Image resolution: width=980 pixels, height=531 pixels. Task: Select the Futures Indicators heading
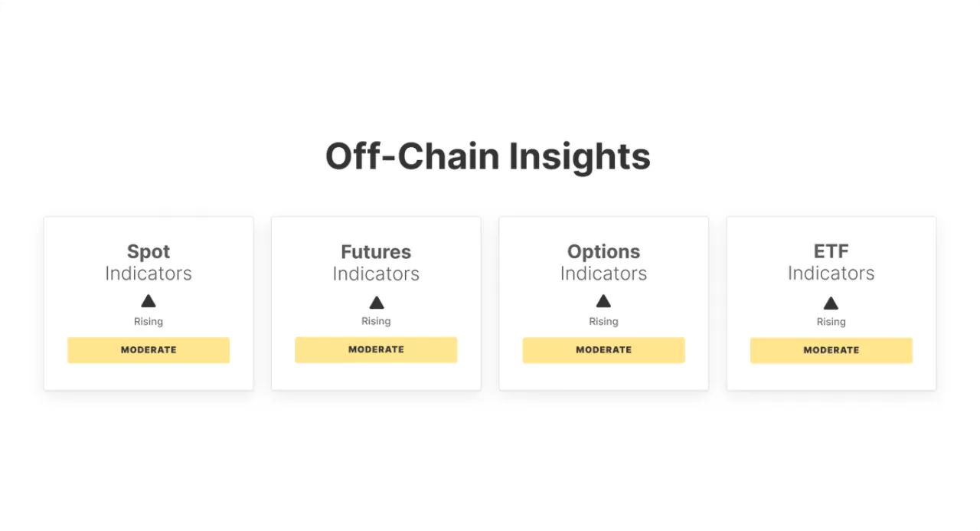pos(376,262)
